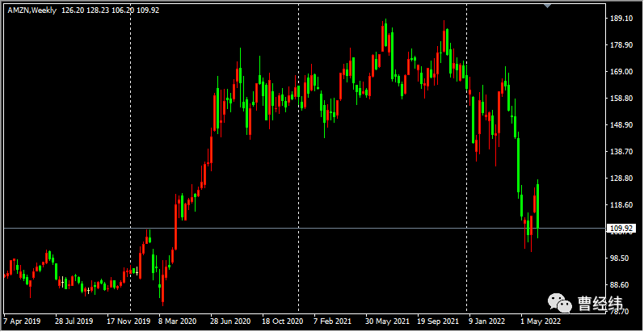Click the 8 Mar 2020 date label
Viewport: 644px width, 332px height.
(177, 321)
